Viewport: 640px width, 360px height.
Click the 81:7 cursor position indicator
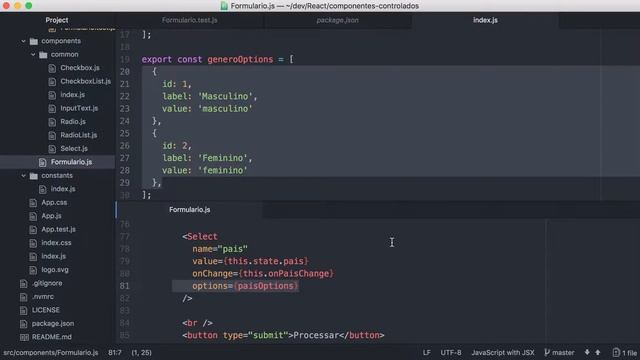pyautogui.click(x=115, y=353)
